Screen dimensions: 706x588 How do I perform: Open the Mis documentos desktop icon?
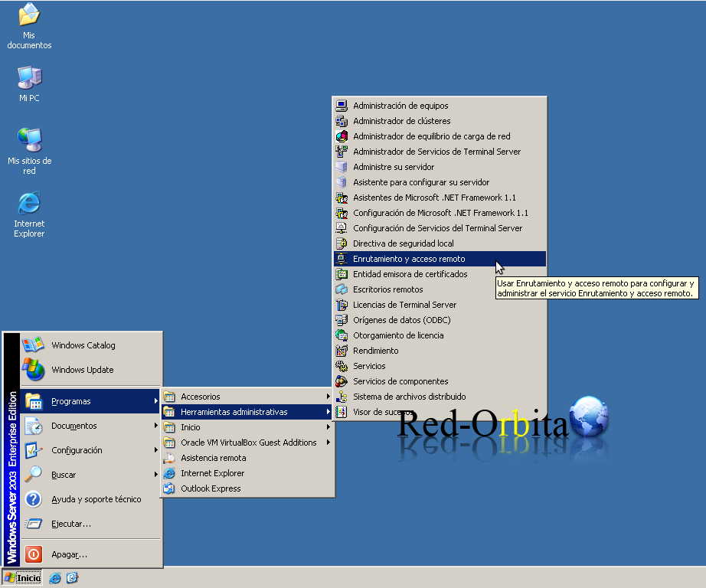click(29, 26)
